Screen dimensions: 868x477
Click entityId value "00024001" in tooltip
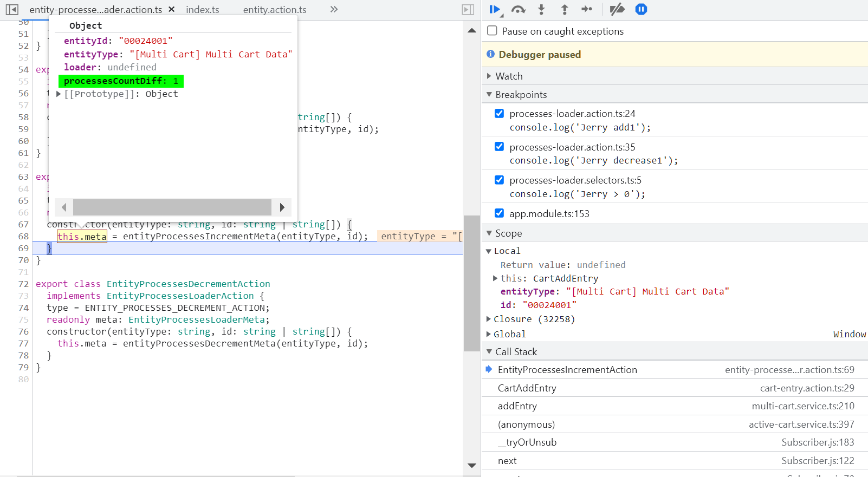146,41
